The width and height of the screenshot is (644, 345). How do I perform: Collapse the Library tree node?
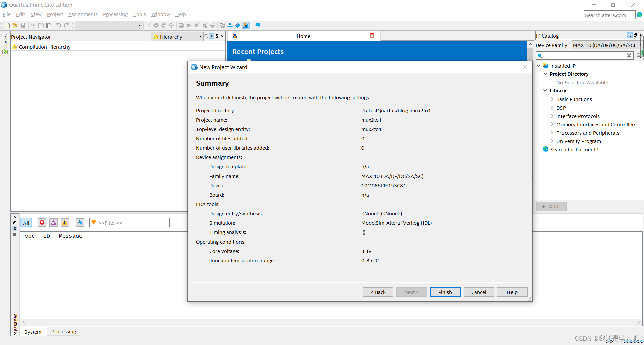click(x=545, y=90)
